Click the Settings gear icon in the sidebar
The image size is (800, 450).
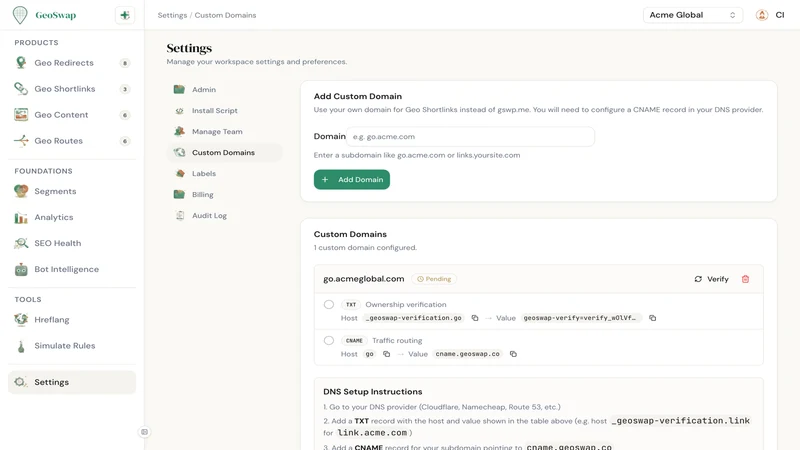click(x=20, y=382)
